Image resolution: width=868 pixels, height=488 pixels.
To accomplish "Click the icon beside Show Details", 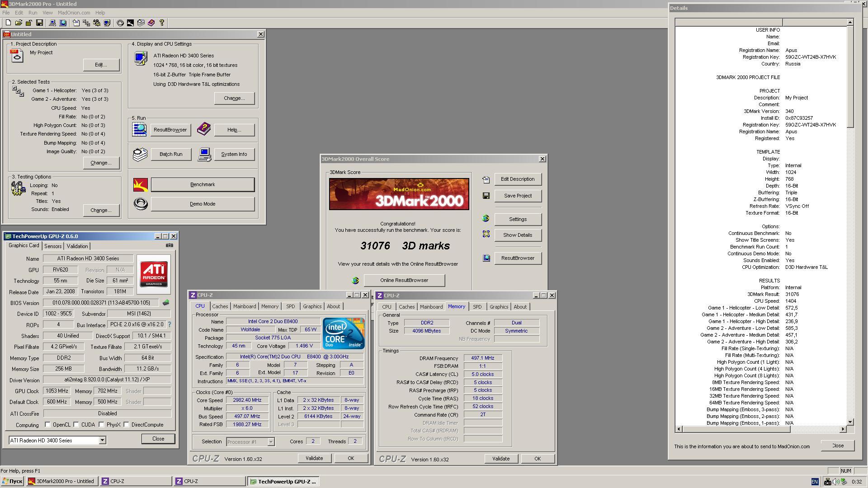I will pyautogui.click(x=486, y=234).
